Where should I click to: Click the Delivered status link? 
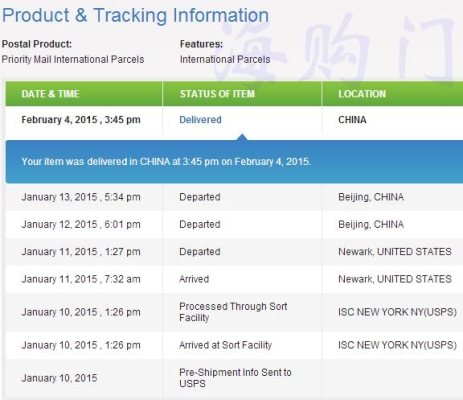200,120
